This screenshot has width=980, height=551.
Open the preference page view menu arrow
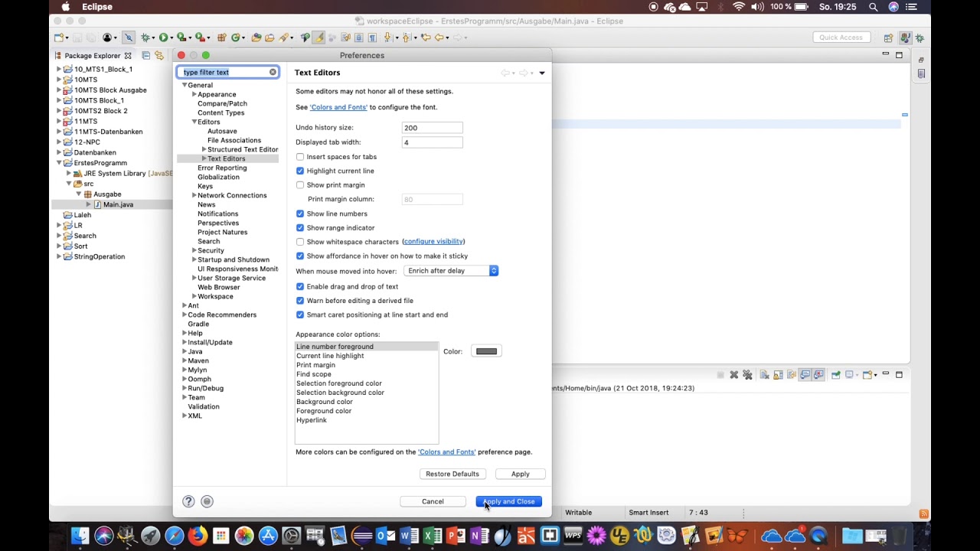point(542,73)
